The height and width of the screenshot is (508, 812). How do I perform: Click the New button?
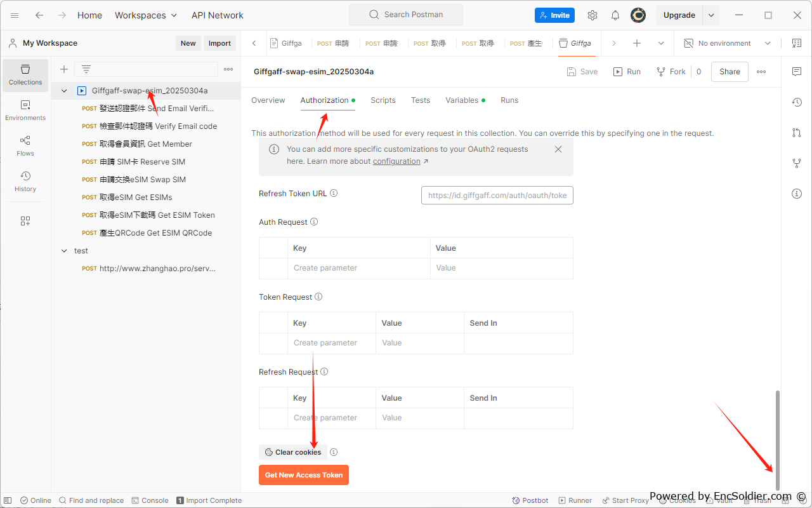point(188,43)
